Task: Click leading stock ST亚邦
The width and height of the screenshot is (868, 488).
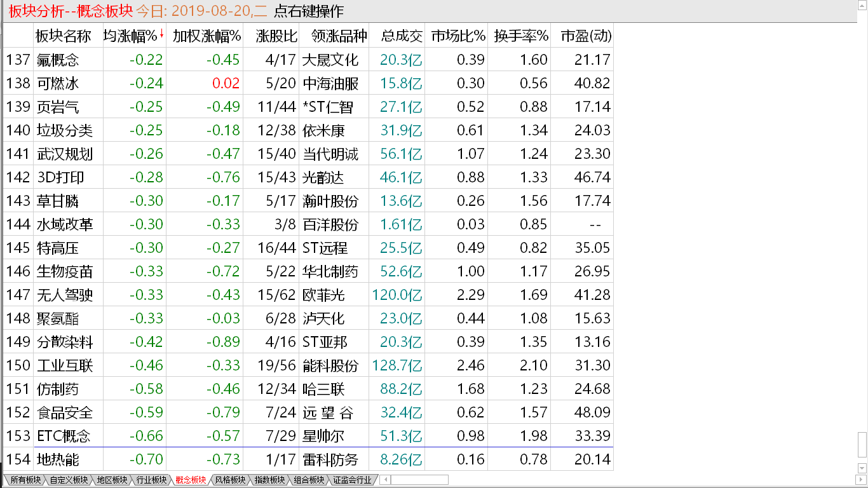Action: point(325,342)
